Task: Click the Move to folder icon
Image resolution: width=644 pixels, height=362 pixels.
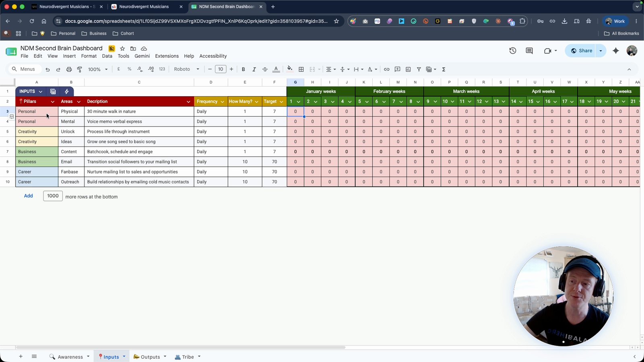Action: pyautogui.click(x=133, y=49)
